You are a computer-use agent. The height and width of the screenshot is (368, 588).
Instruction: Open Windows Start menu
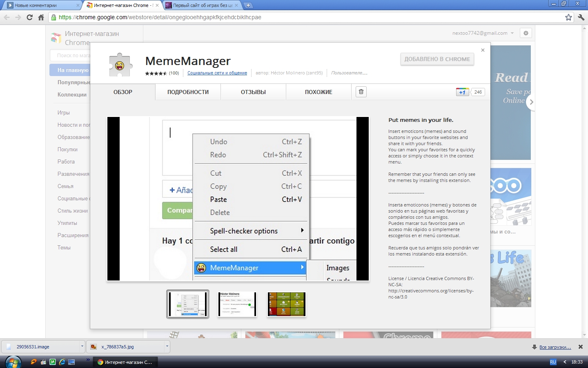click(13, 362)
